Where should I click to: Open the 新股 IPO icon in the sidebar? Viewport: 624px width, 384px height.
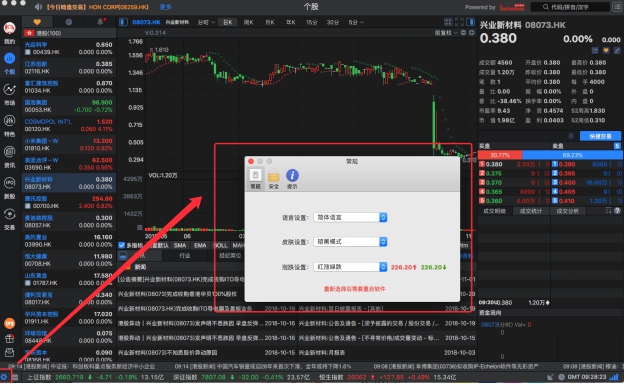click(10, 183)
